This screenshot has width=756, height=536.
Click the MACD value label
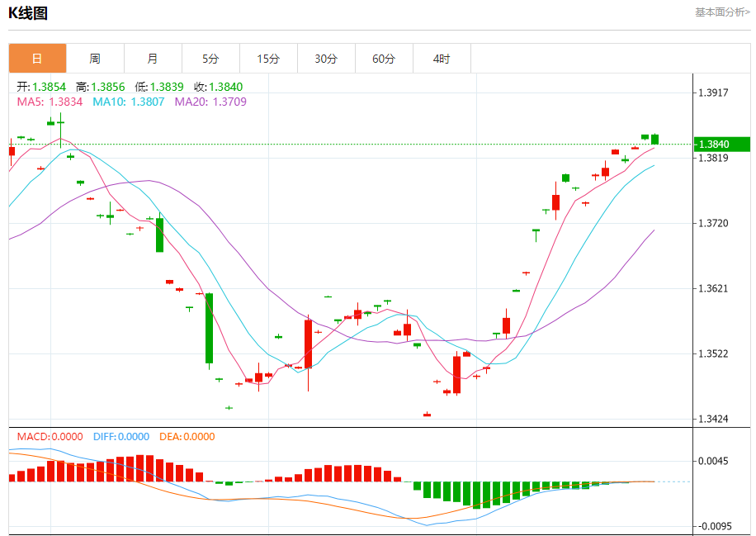pos(50,436)
